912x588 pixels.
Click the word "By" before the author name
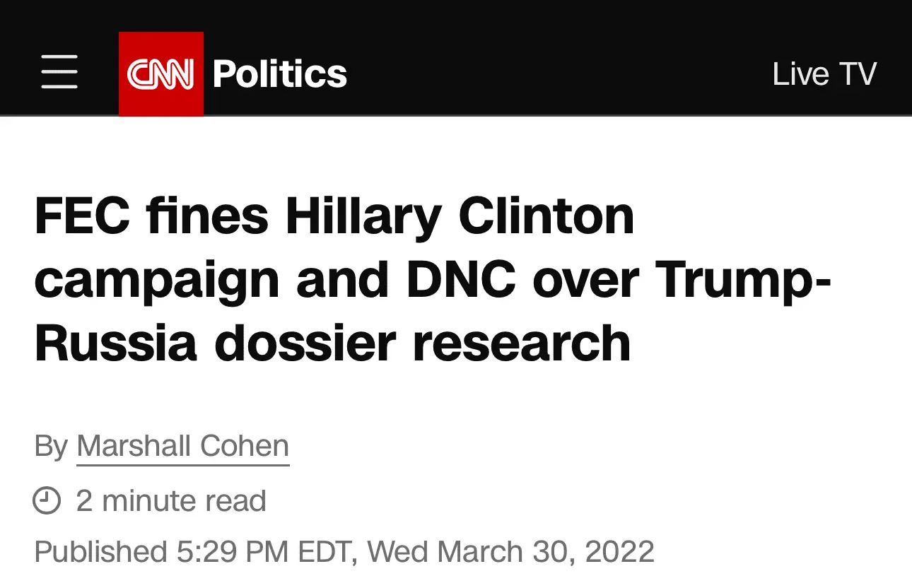click(x=51, y=446)
